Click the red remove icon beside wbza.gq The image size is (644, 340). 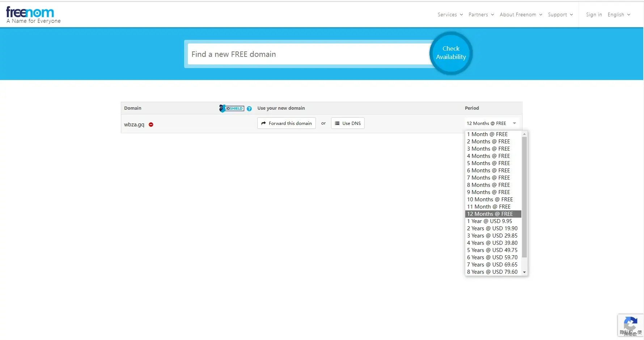point(151,125)
